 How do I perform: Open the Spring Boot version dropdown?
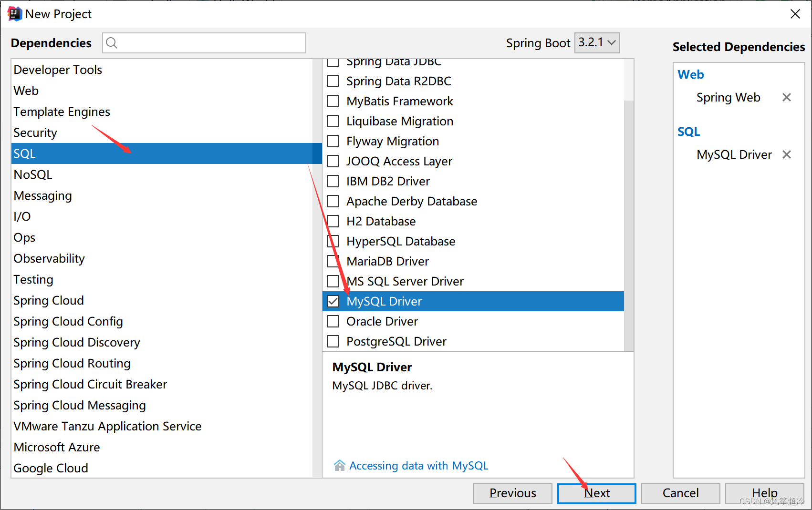click(x=597, y=42)
